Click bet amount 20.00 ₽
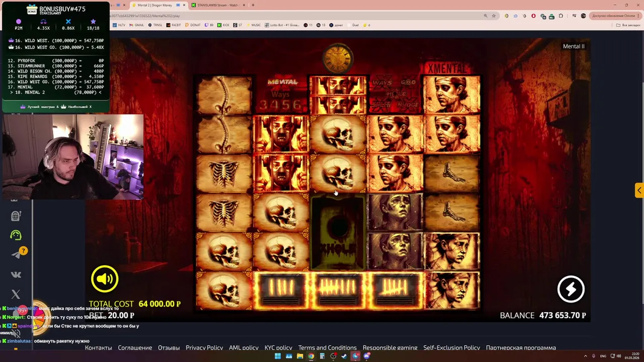The image size is (644, 362). [x=121, y=315]
